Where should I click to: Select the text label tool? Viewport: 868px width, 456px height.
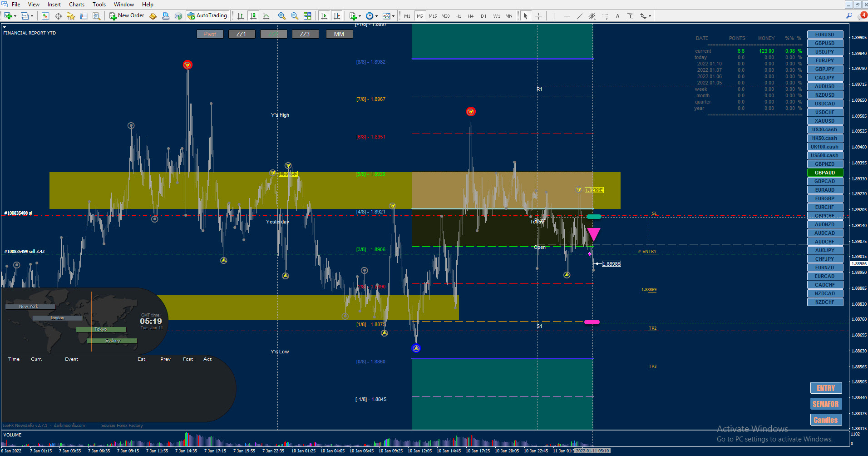tap(617, 16)
